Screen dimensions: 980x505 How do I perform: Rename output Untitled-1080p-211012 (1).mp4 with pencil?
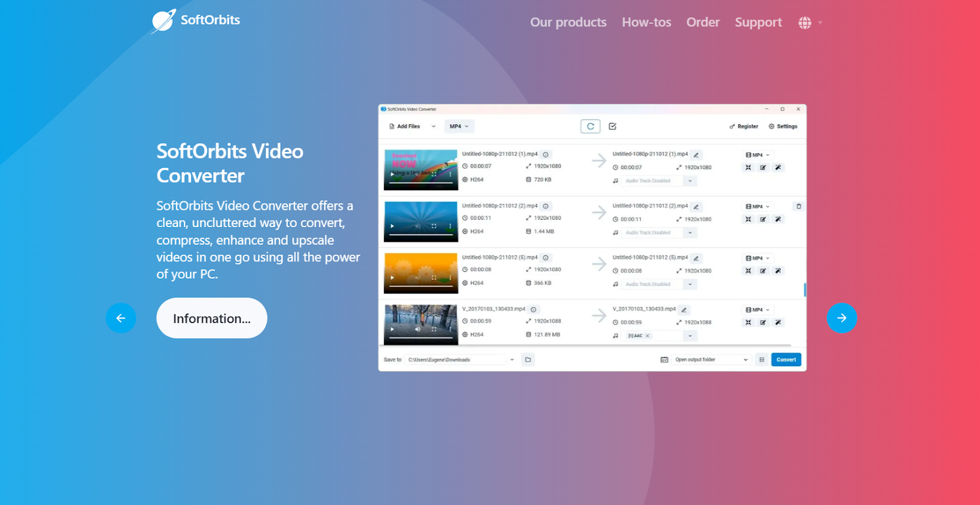coord(696,155)
